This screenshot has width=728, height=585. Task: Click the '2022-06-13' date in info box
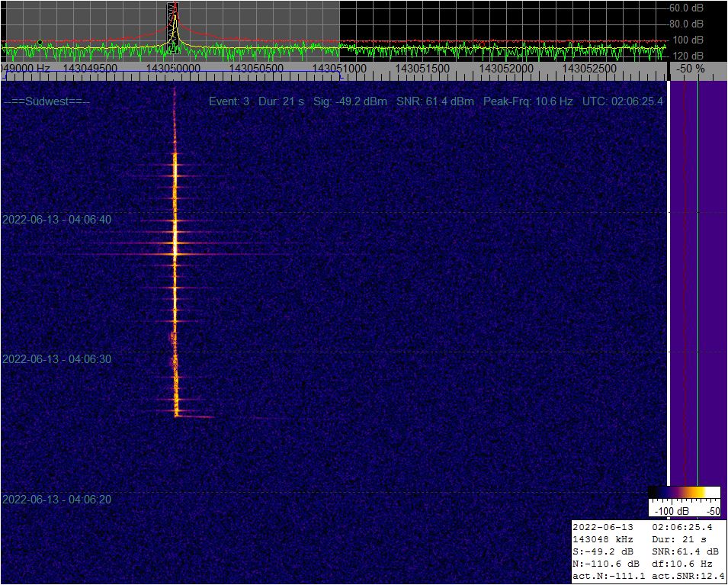(x=603, y=528)
